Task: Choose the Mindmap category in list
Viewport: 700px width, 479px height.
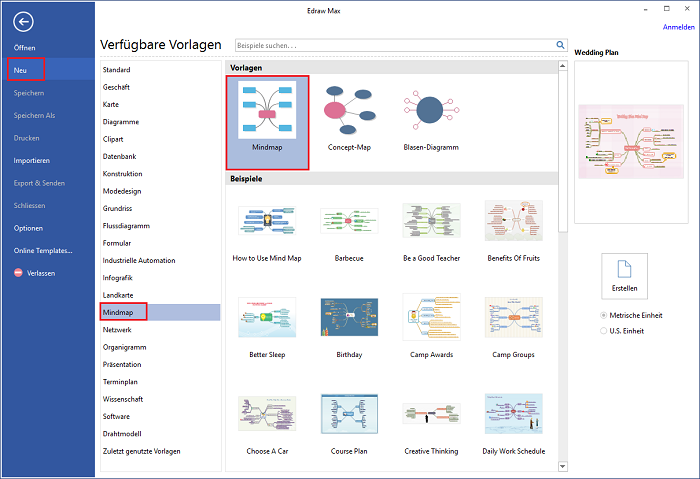Action: coord(161,312)
